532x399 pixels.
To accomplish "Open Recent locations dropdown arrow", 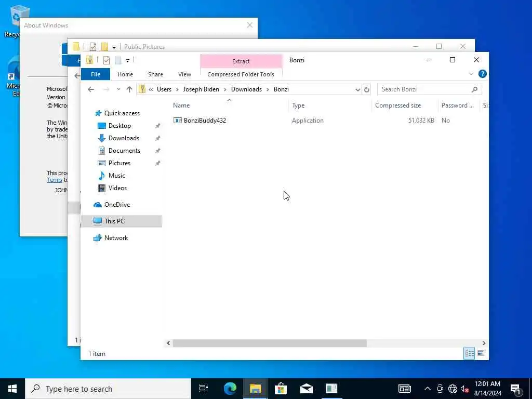I will [x=118, y=89].
